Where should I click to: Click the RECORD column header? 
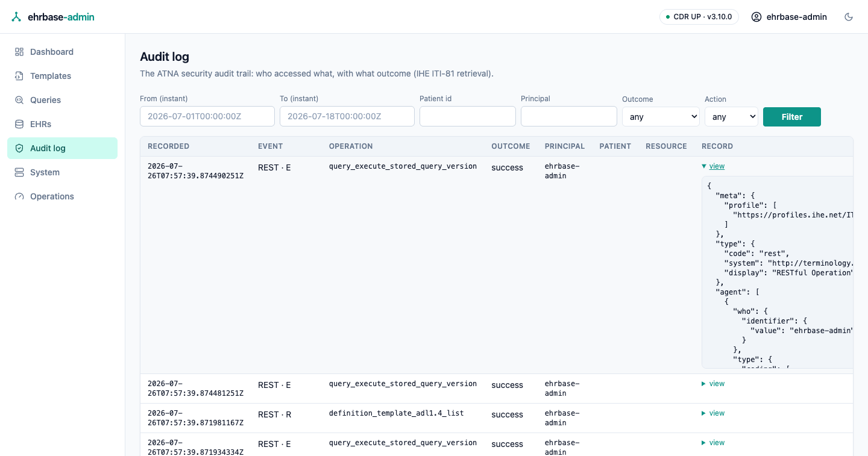[x=717, y=146]
